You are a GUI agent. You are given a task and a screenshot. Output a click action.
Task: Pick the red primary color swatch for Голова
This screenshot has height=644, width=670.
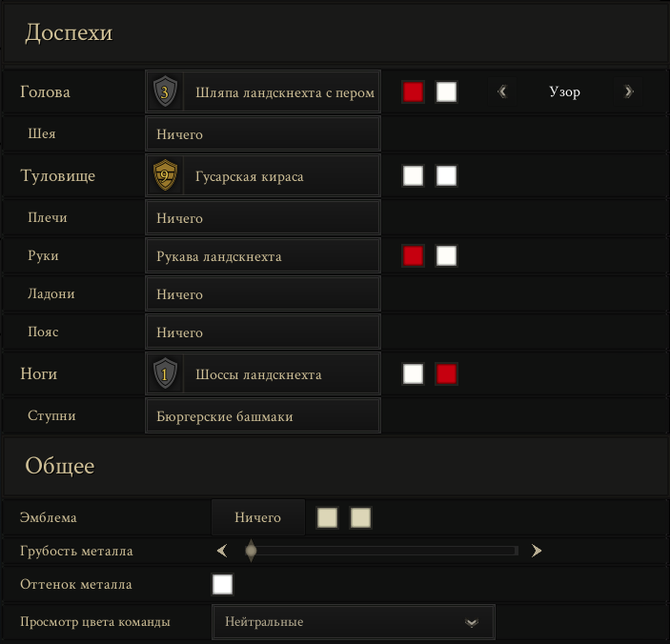413,91
